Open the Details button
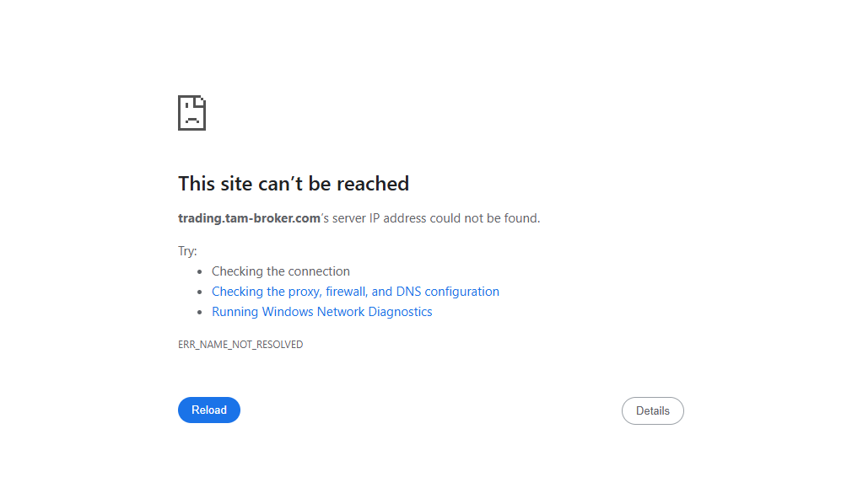Image resolution: width=863 pixels, height=504 pixels. 652,410
